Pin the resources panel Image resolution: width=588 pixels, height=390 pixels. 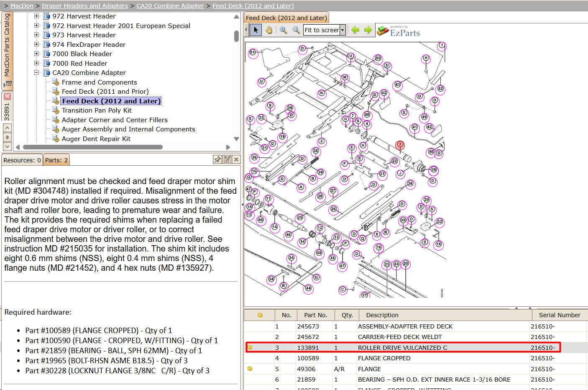[x=217, y=159]
